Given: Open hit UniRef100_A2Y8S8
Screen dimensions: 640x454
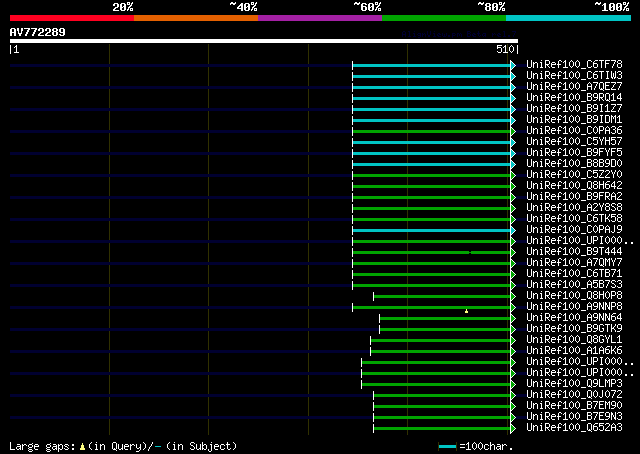Looking at the screenshot, I should [x=574, y=208].
